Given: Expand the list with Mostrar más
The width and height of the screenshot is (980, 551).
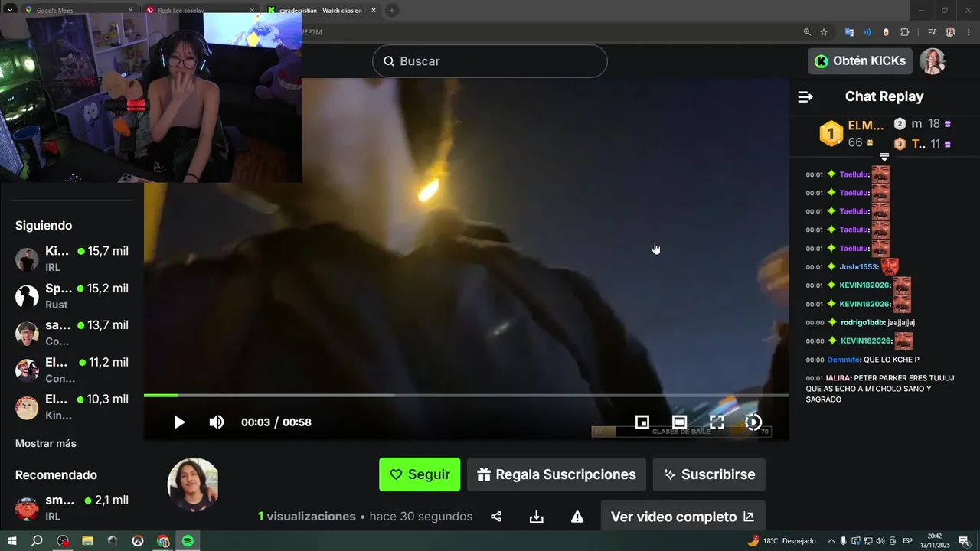Looking at the screenshot, I should click(46, 443).
